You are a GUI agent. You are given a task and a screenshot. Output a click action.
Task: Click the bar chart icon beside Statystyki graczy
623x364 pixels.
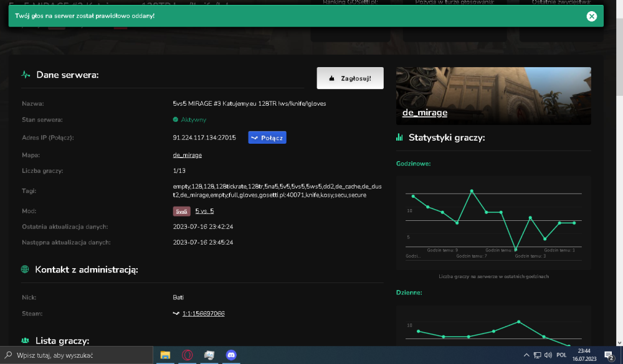[x=400, y=138]
